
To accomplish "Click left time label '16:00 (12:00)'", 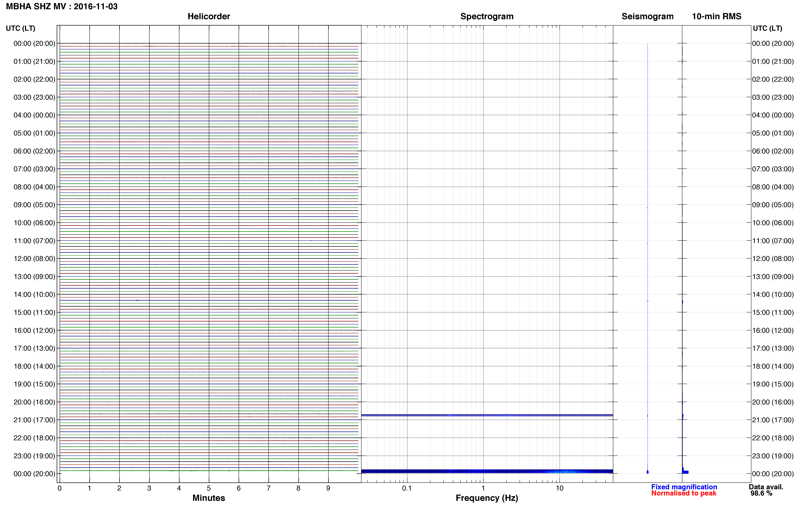I will coord(34,331).
